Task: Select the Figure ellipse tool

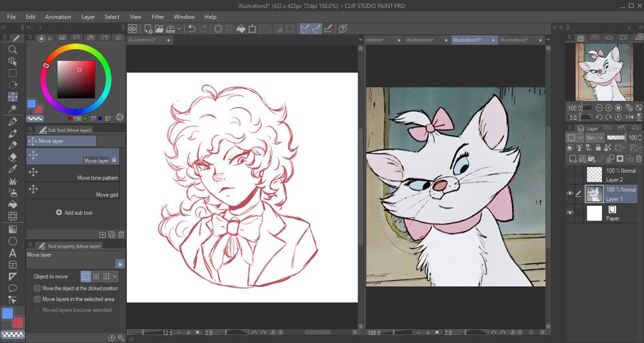Action: [13, 241]
